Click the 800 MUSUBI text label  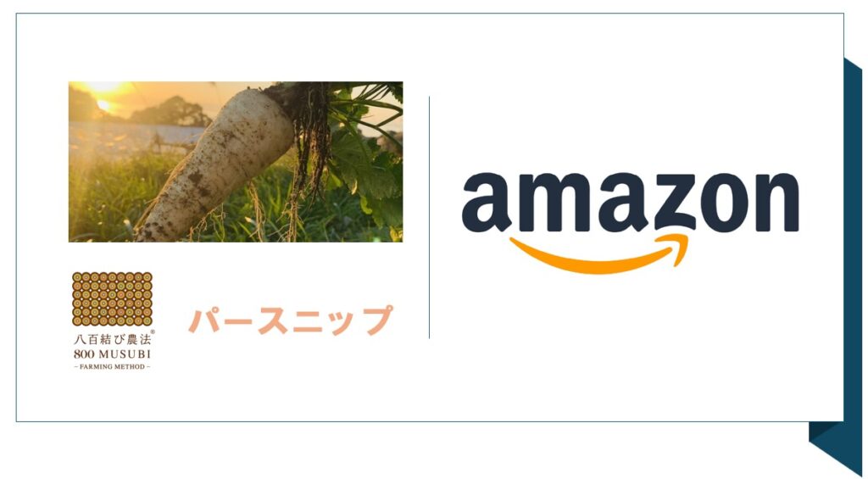[113, 354]
